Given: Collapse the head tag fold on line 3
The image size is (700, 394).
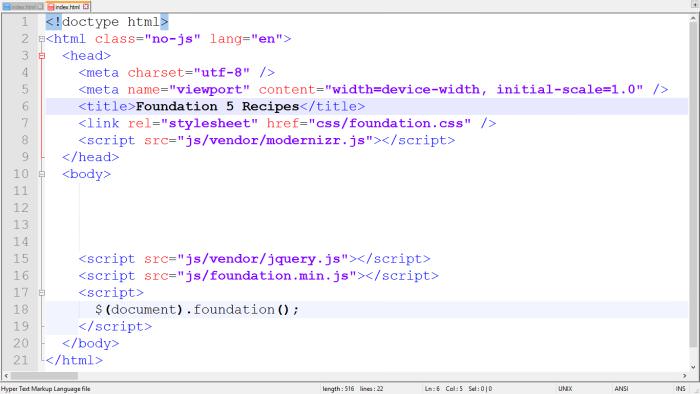Looking at the screenshot, I should 42,56.
